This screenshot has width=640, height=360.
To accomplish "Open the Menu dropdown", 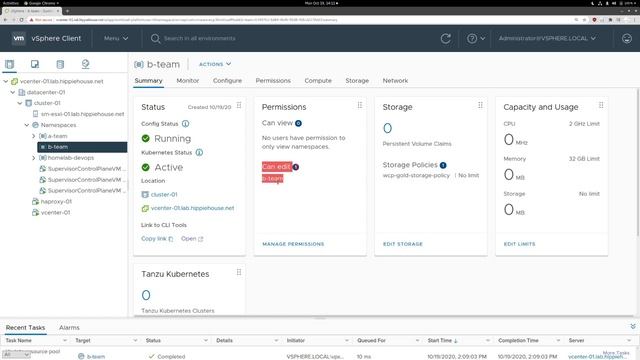I will click(x=116, y=38).
